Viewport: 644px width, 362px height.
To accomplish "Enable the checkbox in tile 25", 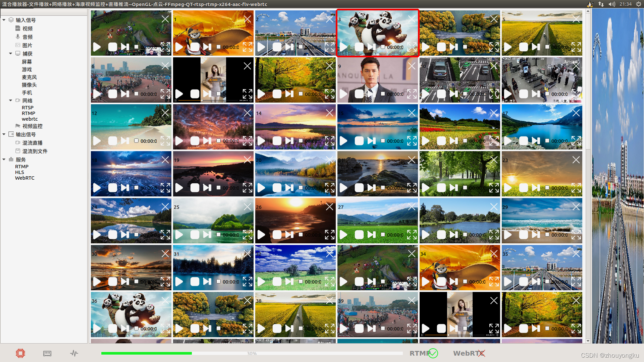I will click(x=218, y=235).
